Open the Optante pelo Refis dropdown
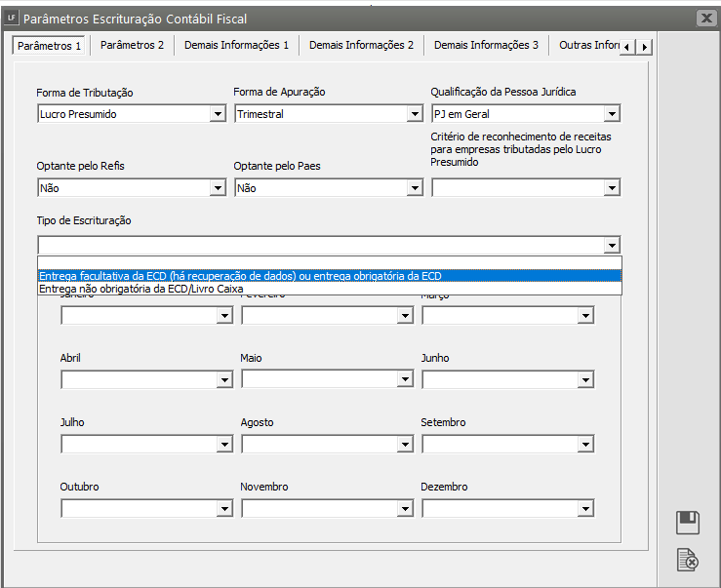The height and width of the screenshot is (588, 721). 218,188
